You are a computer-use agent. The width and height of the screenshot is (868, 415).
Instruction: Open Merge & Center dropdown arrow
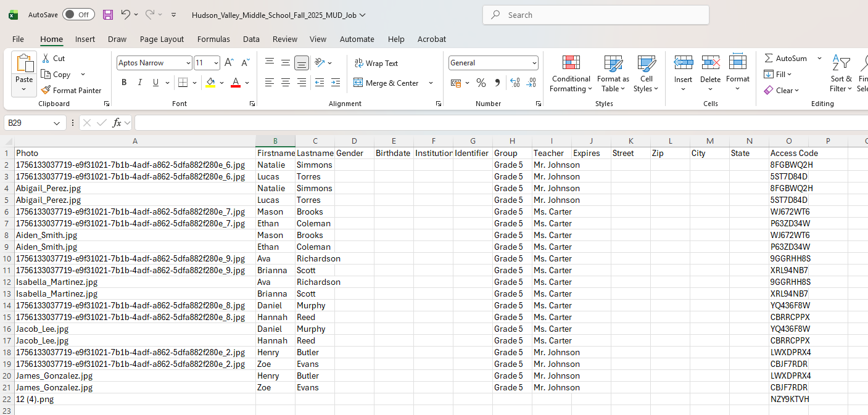tap(431, 83)
